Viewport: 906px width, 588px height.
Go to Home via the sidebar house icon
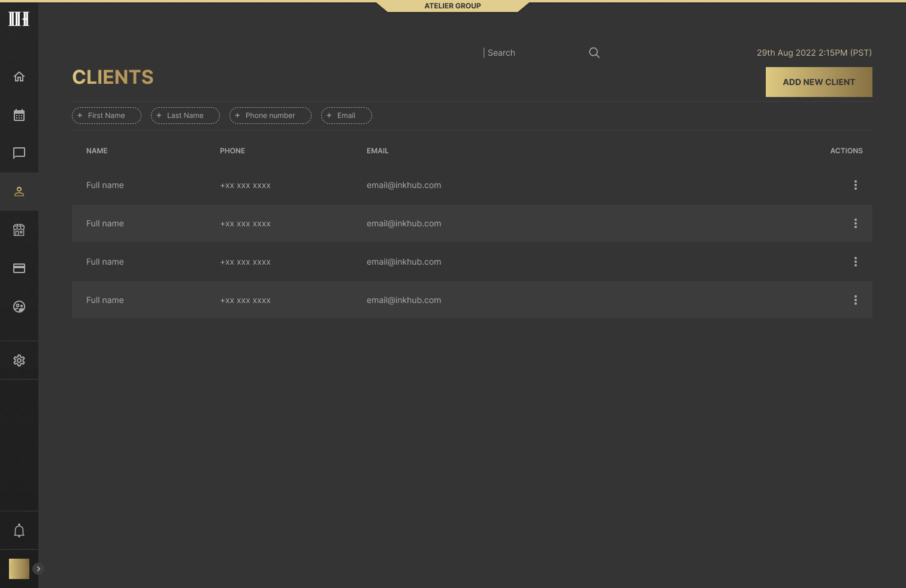(x=19, y=77)
